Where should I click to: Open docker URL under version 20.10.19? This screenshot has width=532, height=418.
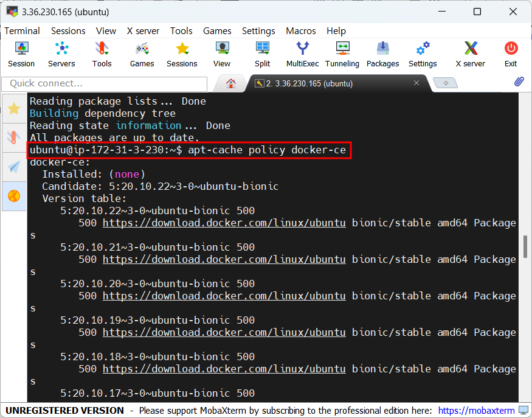pos(224,332)
